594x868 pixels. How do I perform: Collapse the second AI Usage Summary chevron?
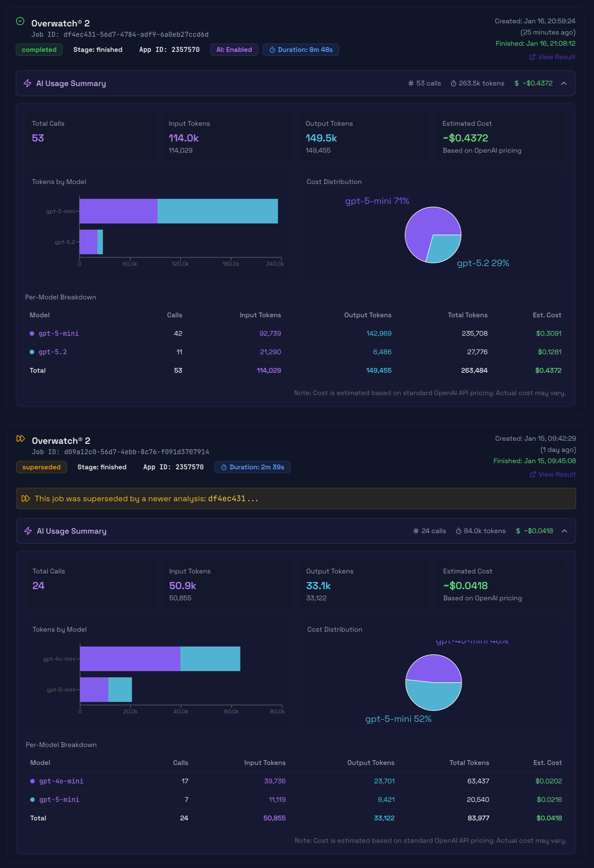564,531
